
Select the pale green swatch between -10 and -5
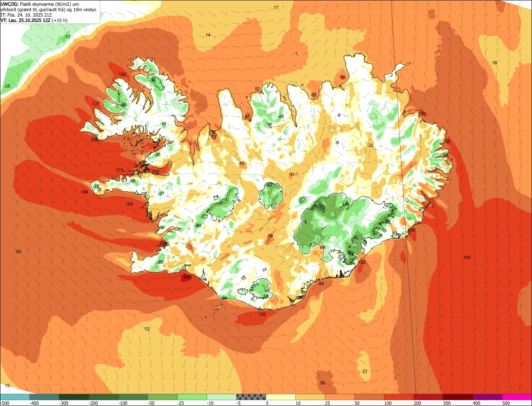pyautogui.click(x=222, y=397)
